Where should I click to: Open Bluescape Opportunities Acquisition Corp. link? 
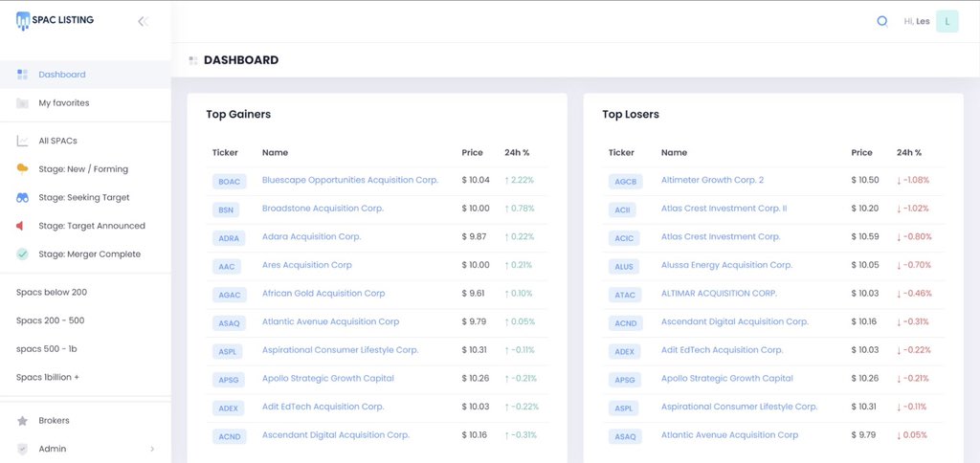pyautogui.click(x=350, y=180)
